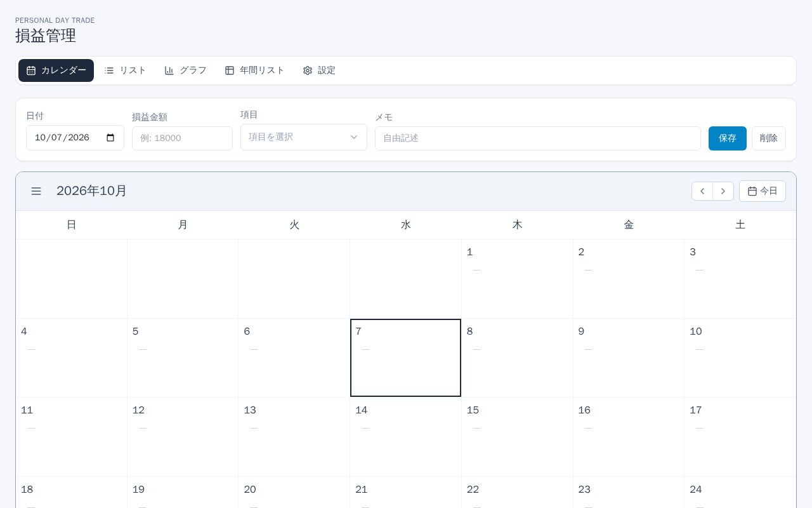This screenshot has width=812, height=508.
Task: Select October 9 in the calendar
Action: coord(629,358)
